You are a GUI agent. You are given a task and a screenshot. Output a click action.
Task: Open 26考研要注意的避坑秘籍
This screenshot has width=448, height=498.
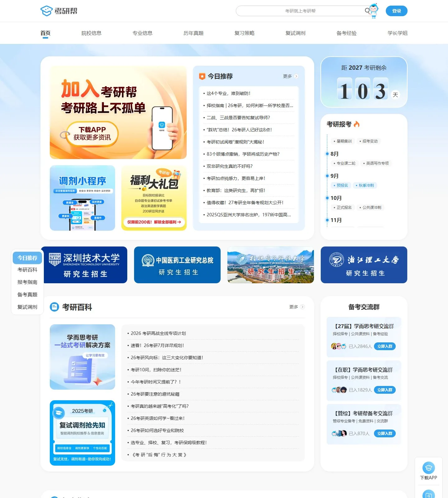click(155, 394)
